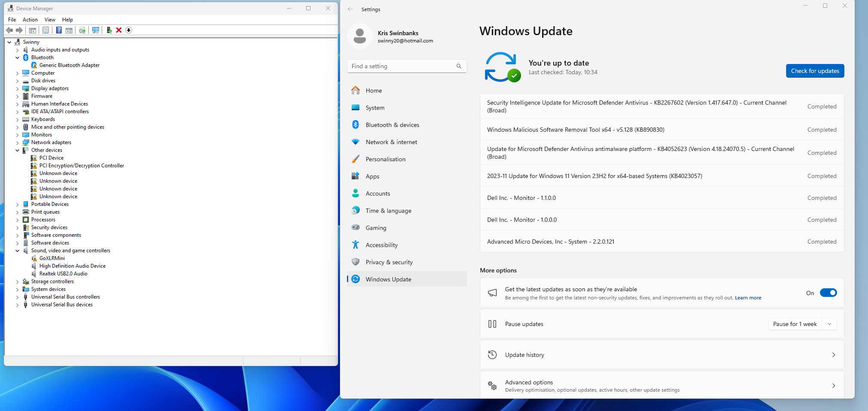Click the Apps icon in Settings sidebar
Screen dimensions: 868x411
pyautogui.click(x=356, y=176)
